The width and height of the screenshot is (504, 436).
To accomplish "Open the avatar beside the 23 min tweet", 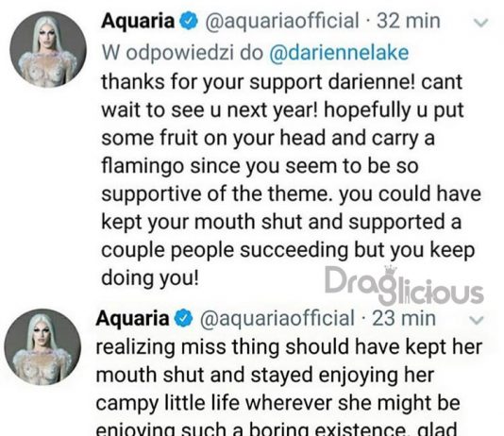I will point(42,347).
